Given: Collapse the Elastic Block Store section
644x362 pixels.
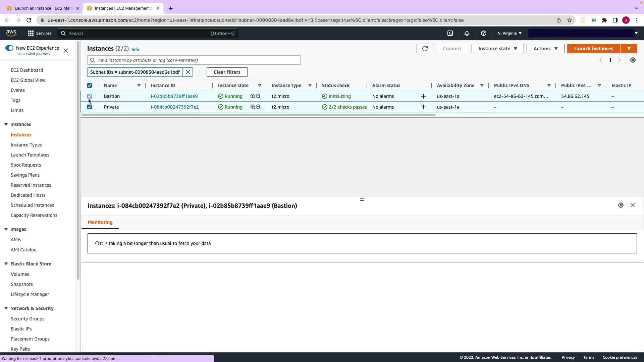Looking at the screenshot, I should pyautogui.click(x=6, y=264).
